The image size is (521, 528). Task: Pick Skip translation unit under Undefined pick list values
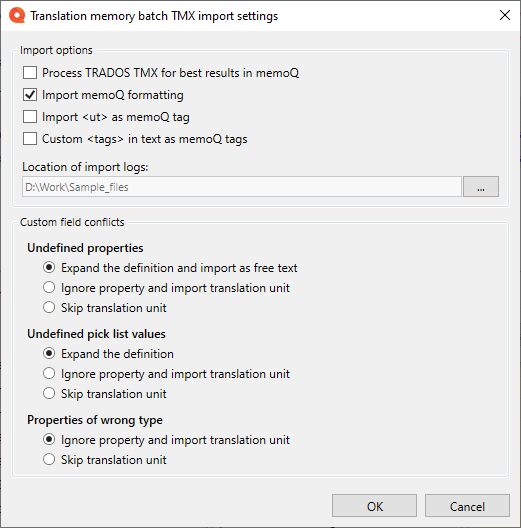[x=49, y=393]
